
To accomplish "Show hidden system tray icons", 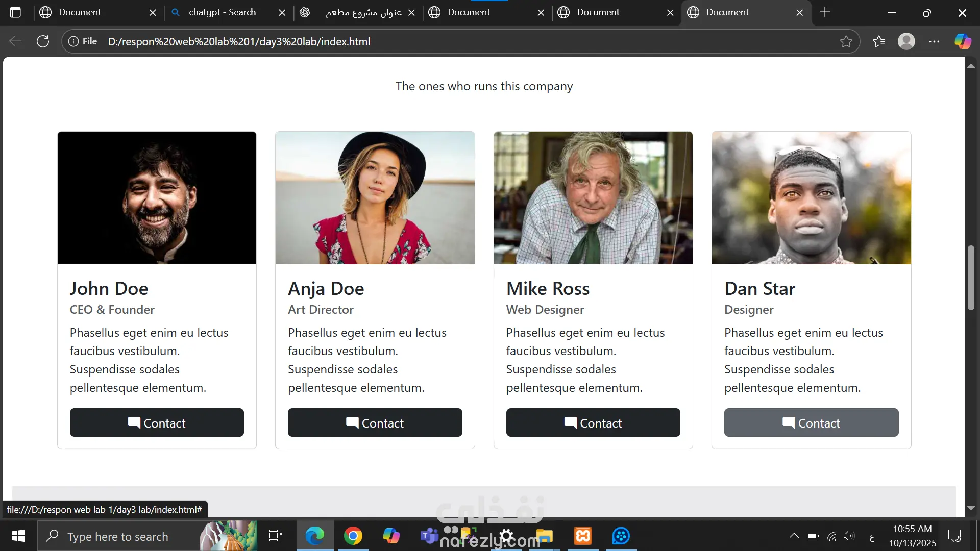I will [794, 536].
